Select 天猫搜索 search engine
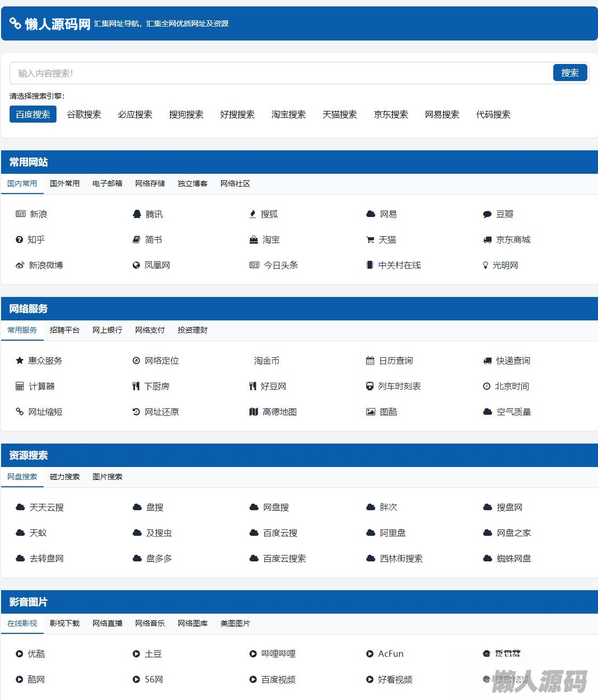 pyautogui.click(x=340, y=114)
